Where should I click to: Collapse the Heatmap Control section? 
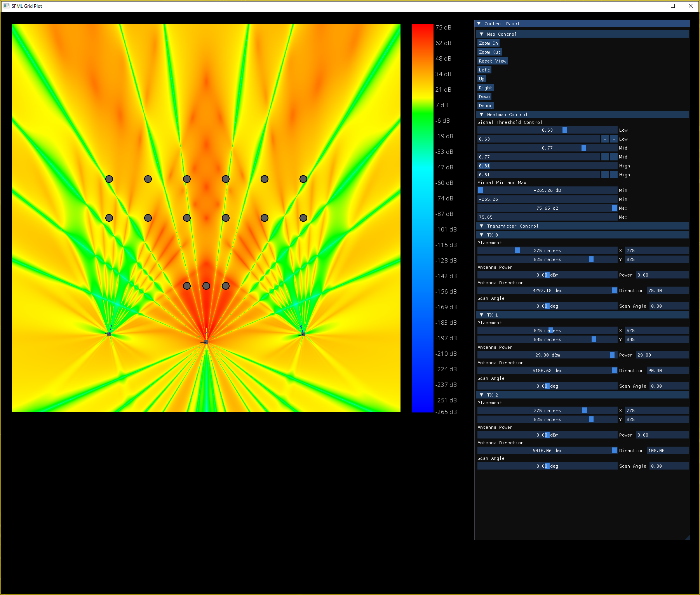tap(482, 115)
